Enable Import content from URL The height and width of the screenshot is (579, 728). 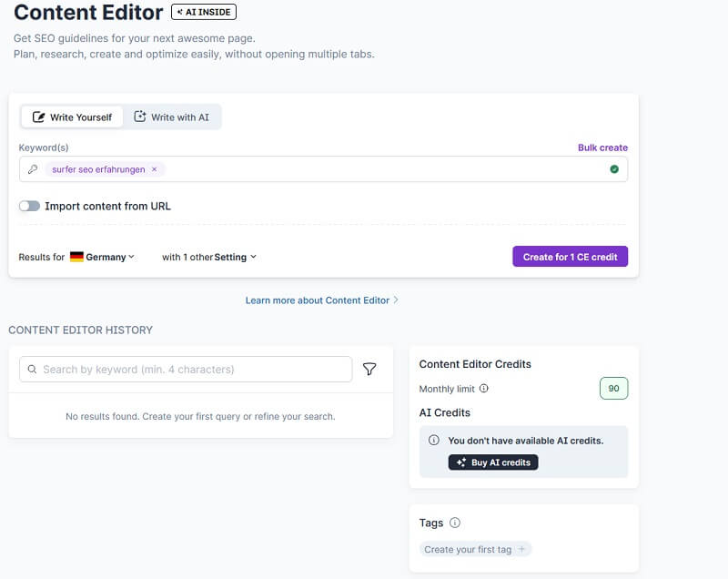(x=29, y=206)
